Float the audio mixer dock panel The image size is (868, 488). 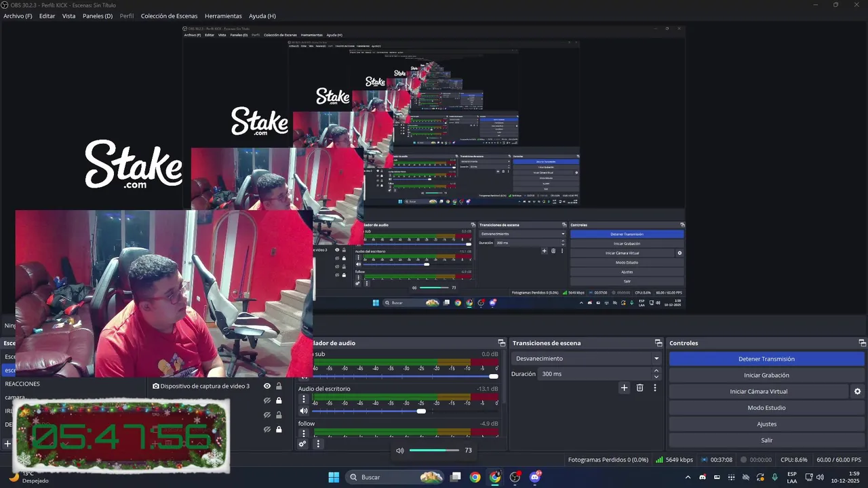(x=501, y=343)
